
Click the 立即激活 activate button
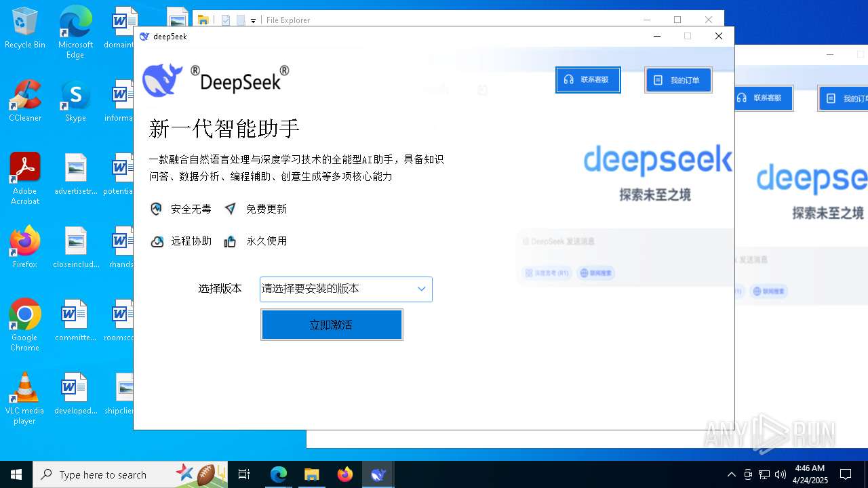tap(332, 325)
